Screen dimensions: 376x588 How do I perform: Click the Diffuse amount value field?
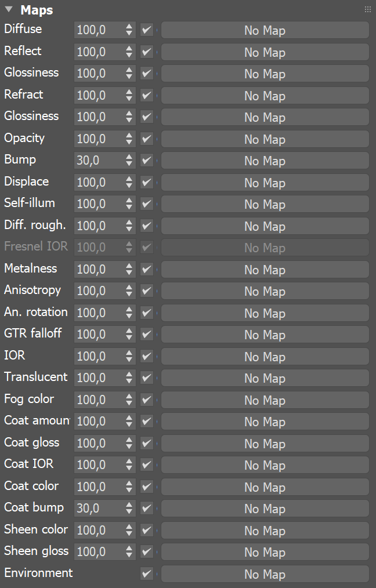click(99, 30)
